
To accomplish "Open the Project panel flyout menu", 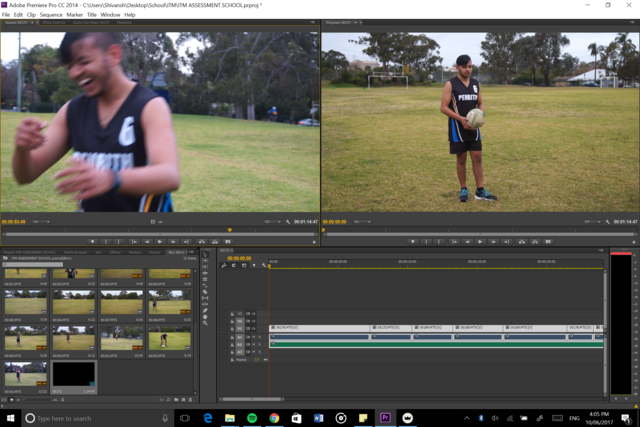I will (x=191, y=252).
